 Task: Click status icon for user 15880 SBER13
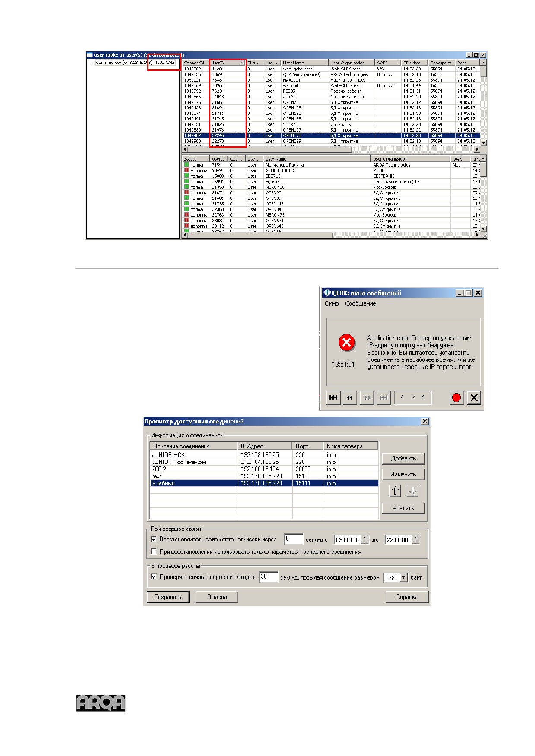(x=187, y=176)
